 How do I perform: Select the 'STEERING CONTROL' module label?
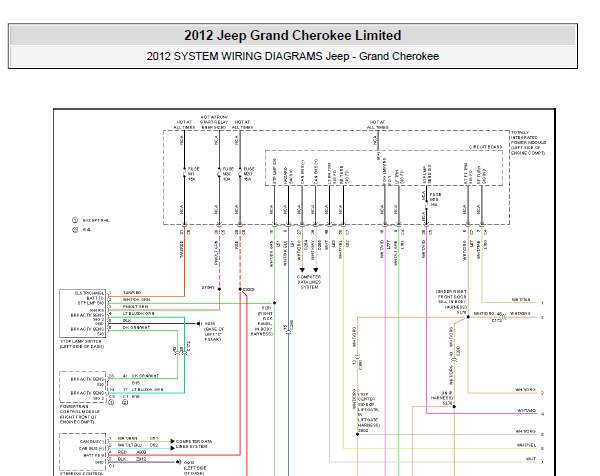(82, 474)
